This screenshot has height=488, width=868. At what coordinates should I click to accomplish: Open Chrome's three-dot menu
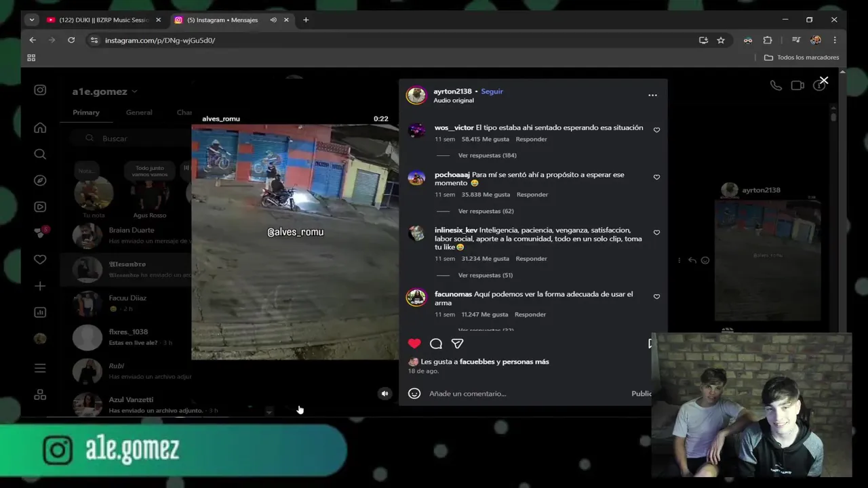click(x=835, y=40)
